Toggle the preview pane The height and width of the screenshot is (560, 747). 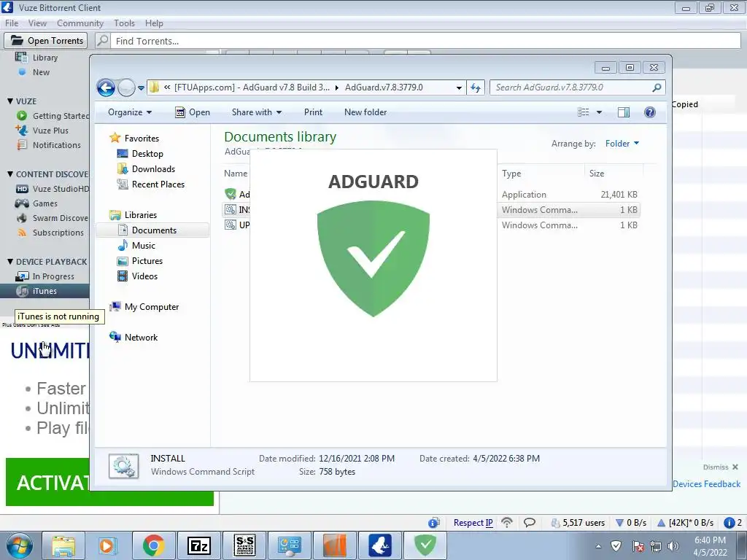623,112
